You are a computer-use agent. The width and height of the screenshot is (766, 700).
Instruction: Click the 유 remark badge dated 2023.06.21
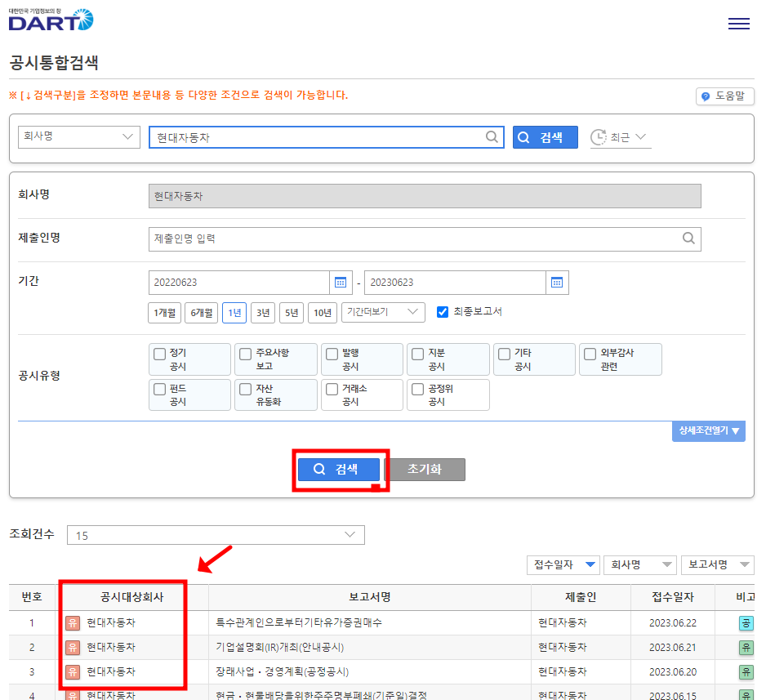[746, 647]
